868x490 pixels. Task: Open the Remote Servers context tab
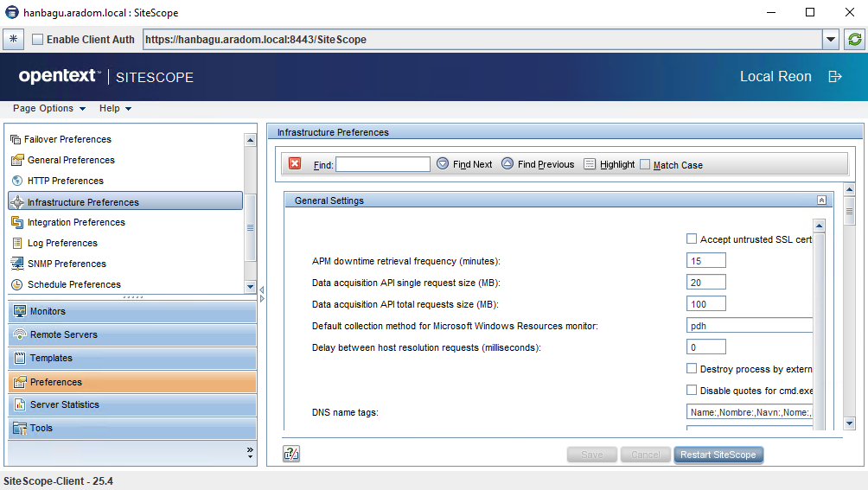pyautogui.click(x=132, y=334)
